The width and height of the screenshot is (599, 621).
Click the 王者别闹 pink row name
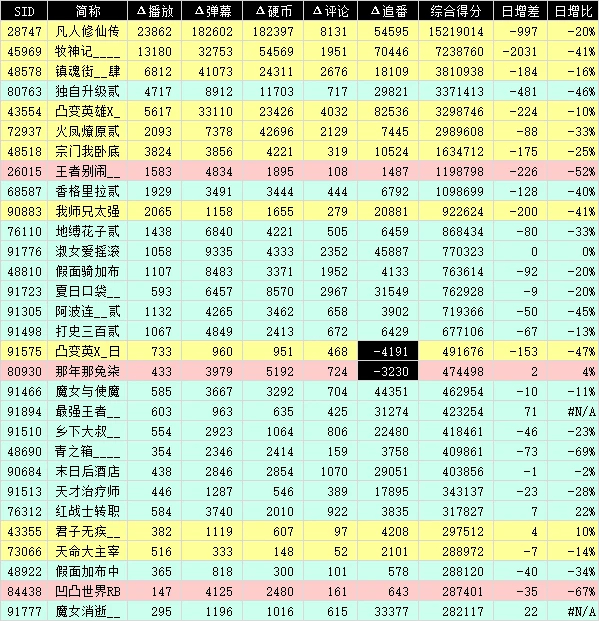tap(88, 171)
